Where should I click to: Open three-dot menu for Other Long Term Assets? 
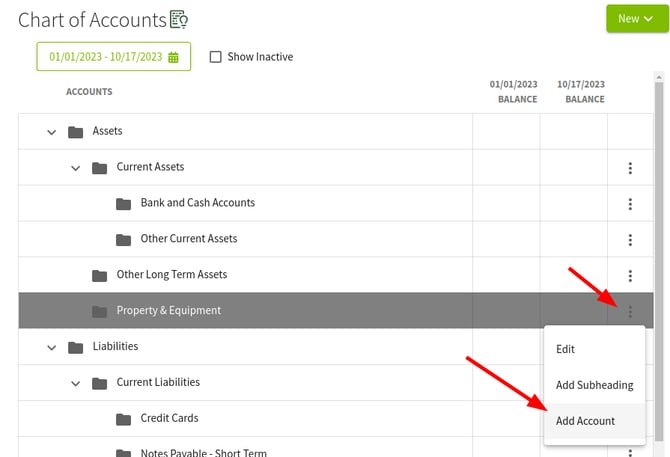pyautogui.click(x=630, y=276)
